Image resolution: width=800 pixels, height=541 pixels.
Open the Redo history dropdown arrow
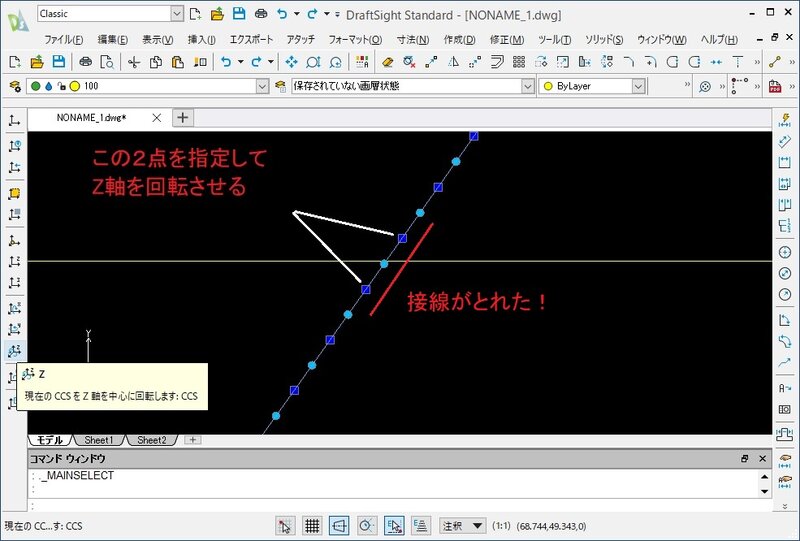tap(270, 62)
